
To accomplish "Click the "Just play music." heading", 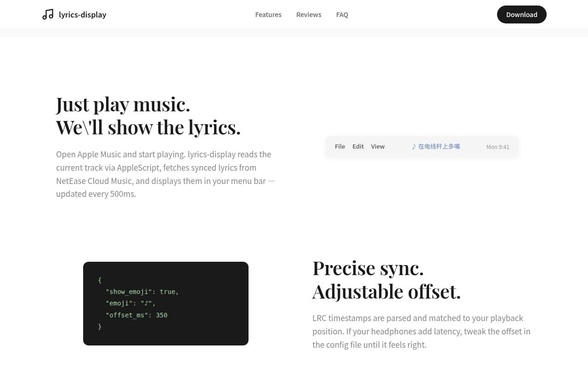I will pyautogui.click(x=123, y=104).
